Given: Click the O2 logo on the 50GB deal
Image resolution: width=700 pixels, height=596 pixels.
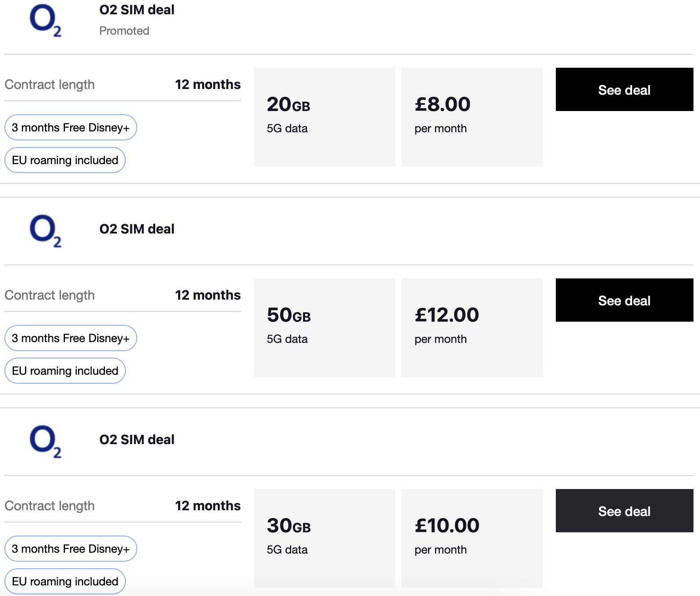Looking at the screenshot, I should click(45, 231).
